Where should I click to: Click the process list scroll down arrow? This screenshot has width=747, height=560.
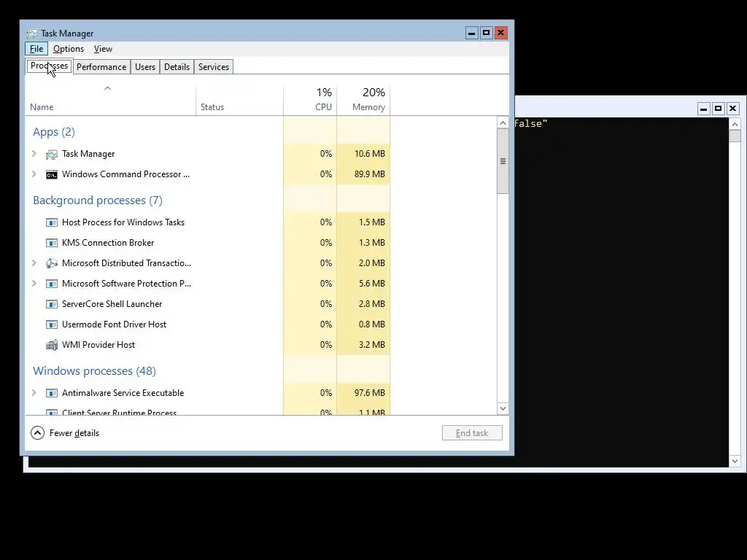pos(503,408)
